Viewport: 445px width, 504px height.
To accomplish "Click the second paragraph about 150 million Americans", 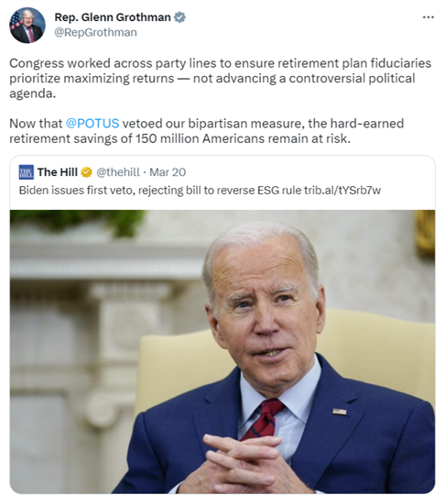I will [206, 131].
